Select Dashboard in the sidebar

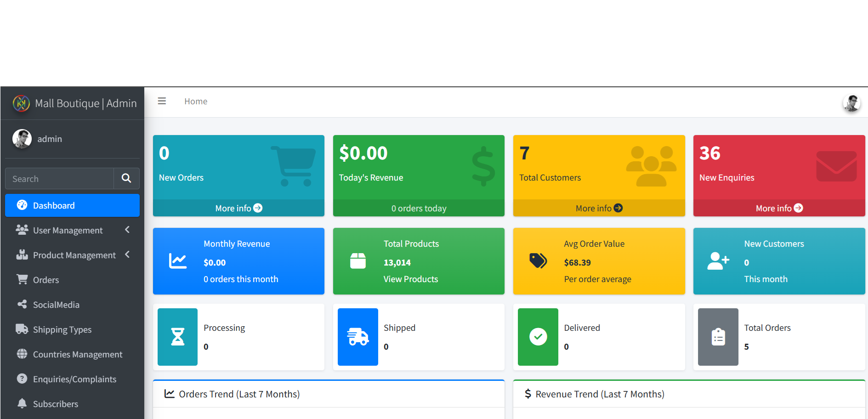54,205
